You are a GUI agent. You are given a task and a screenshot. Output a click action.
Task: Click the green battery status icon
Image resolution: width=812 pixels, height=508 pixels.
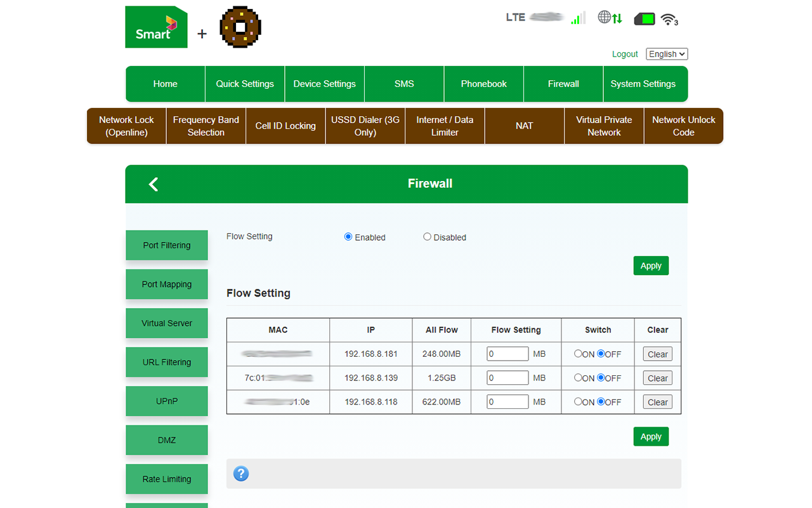(x=645, y=19)
